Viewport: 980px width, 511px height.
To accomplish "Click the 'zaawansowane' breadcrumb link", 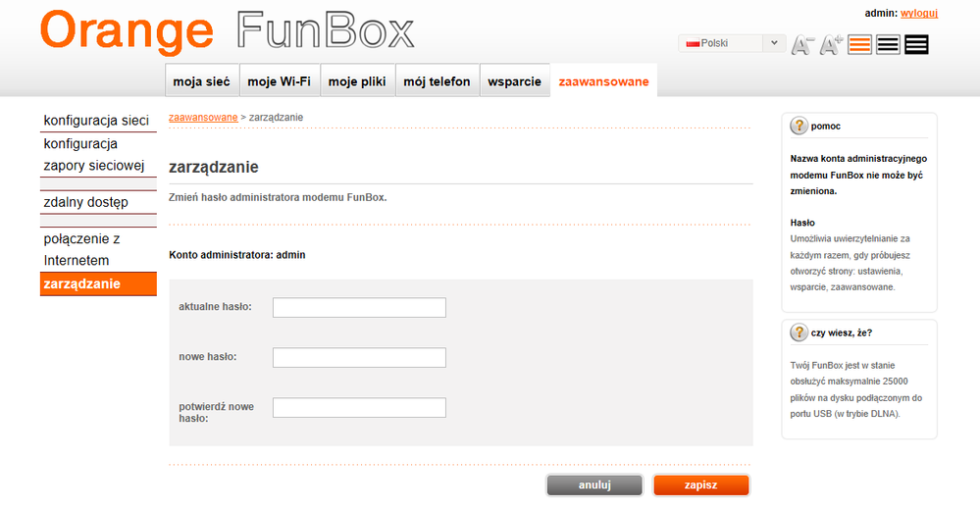I will tap(203, 117).
